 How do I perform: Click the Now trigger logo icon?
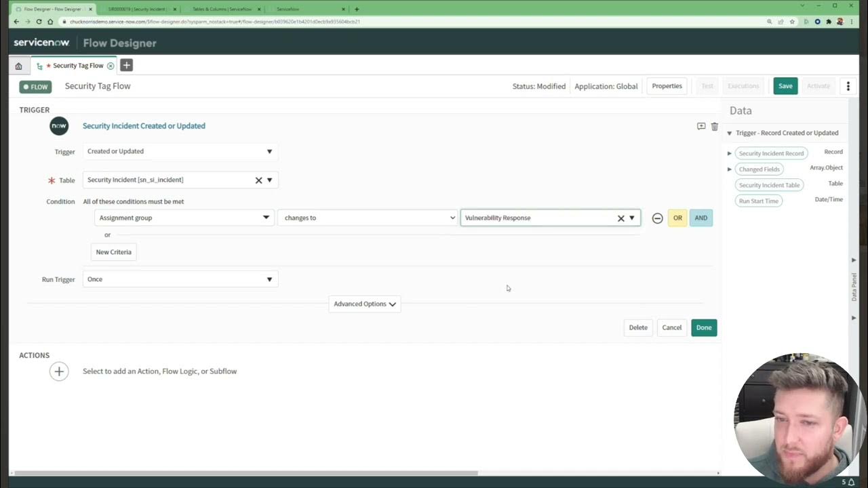59,125
